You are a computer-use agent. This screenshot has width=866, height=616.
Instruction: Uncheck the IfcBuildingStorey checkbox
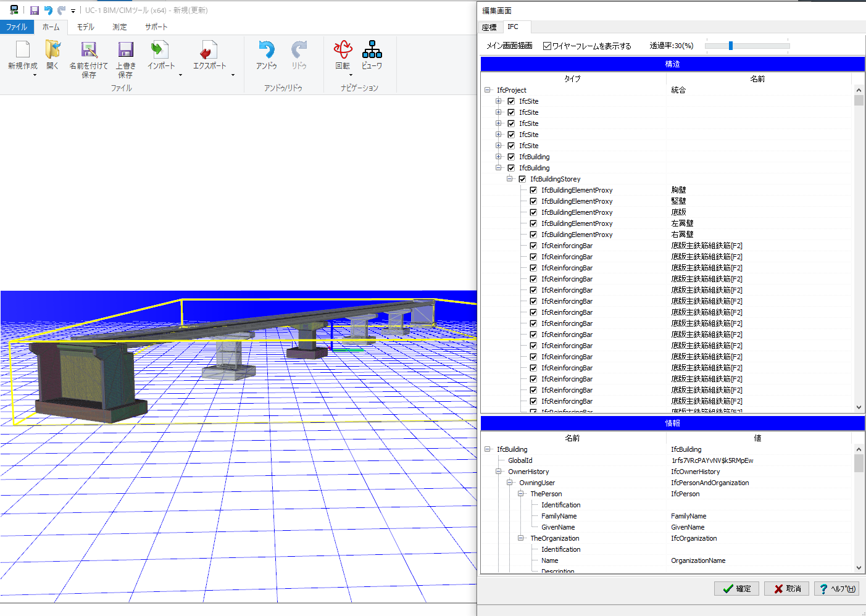pos(522,179)
